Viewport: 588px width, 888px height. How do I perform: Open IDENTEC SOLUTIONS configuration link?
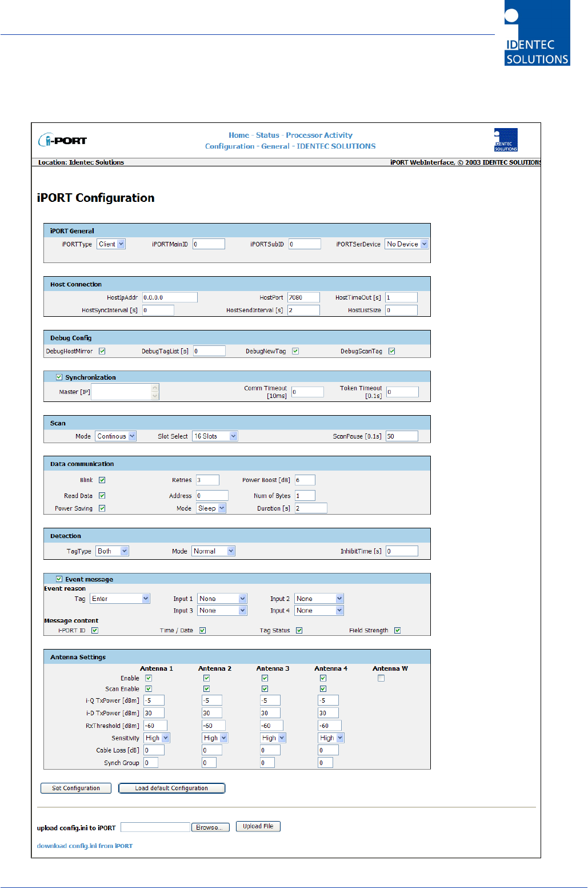[336, 146]
